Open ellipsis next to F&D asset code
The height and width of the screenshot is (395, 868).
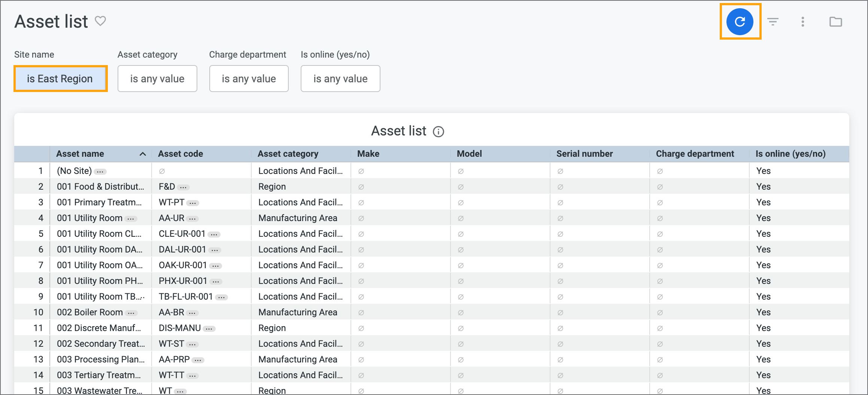[x=183, y=187]
